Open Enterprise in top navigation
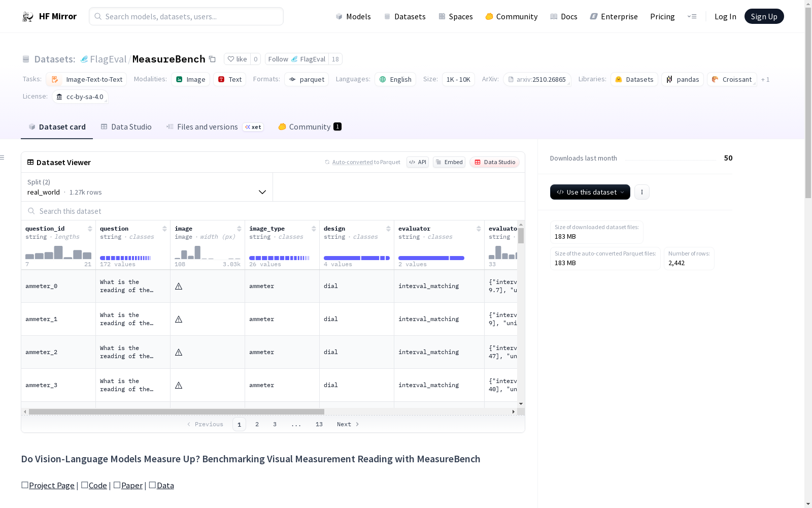The height and width of the screenshot is (508, 812). click(x=614, y=16)
